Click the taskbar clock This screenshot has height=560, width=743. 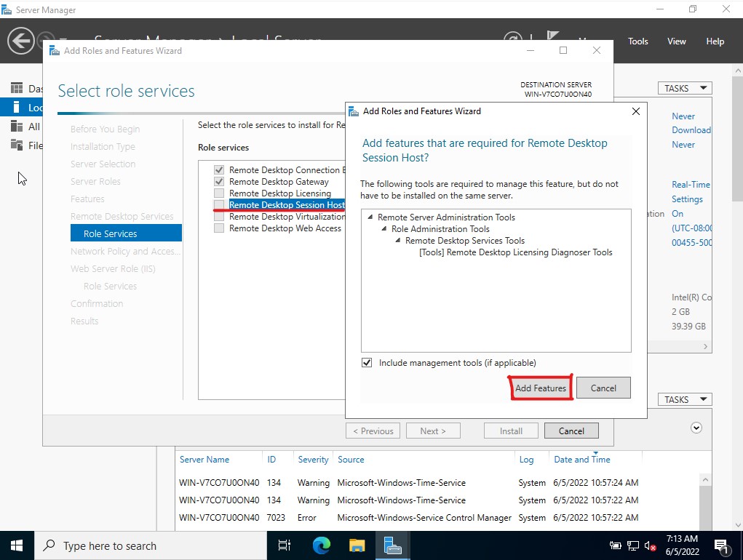pos(683,545)
